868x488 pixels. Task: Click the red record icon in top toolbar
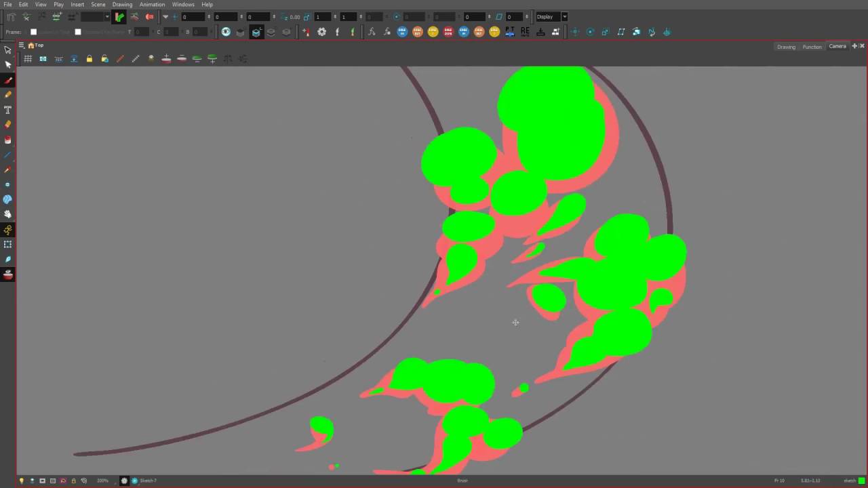pos(150,17)
